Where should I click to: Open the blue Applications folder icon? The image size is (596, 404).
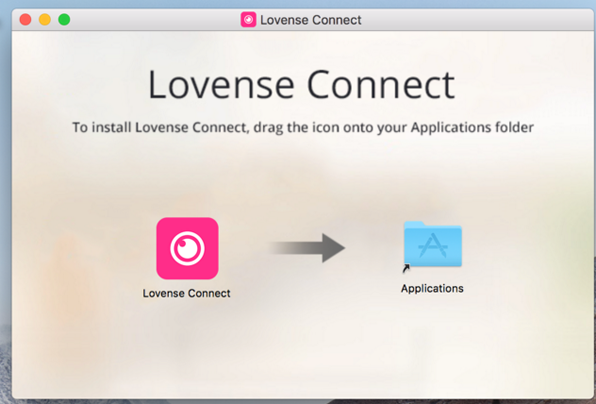point(433,244)
